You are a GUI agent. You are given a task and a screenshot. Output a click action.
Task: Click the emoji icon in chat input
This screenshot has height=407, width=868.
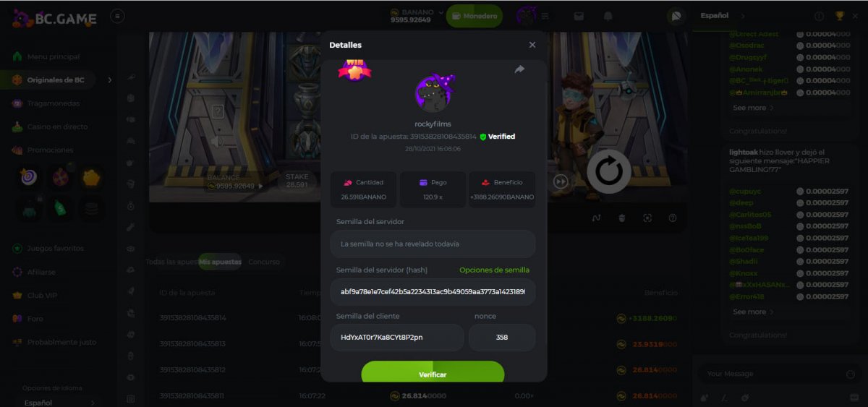pos(851,374)
